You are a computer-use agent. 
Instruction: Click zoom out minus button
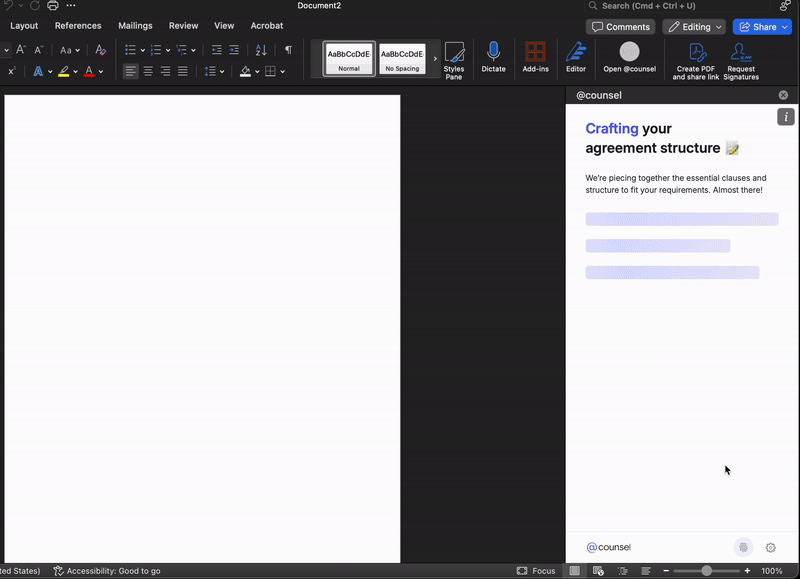coord(666,571)
